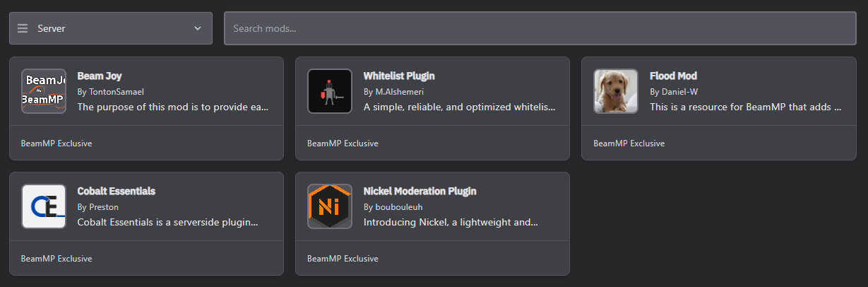Viewport: 868px width, 287px height.
Task: Click the Flood Mod puppy thumbnail
Action: [616, 91]
